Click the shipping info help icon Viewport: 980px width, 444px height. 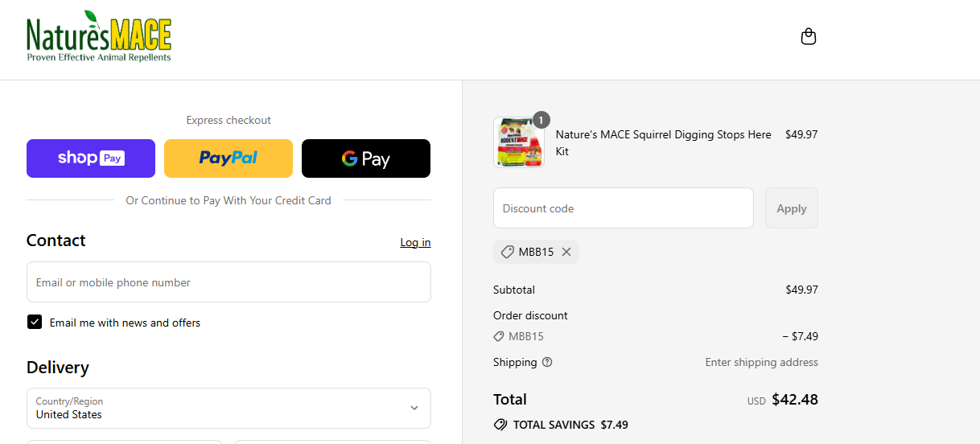(x=547, y=362)
